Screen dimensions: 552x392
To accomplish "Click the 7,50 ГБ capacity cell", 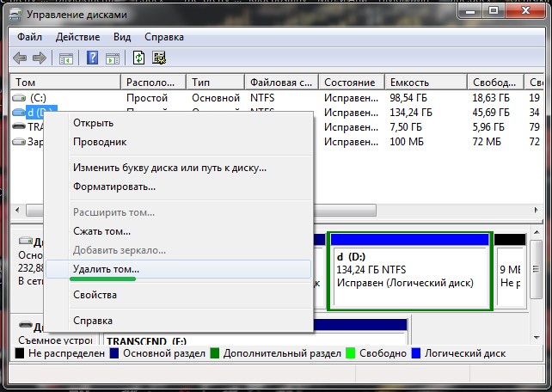I will click(406, 127).
